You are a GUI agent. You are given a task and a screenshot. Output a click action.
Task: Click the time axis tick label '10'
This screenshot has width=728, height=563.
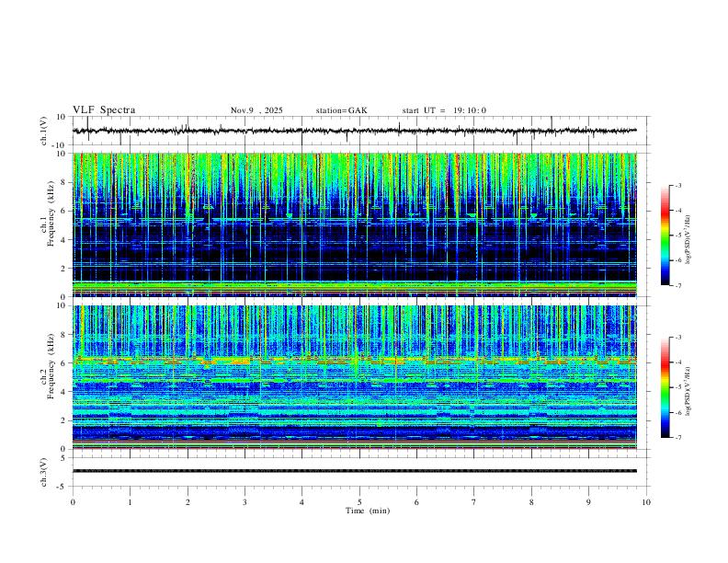pos(646,502)
